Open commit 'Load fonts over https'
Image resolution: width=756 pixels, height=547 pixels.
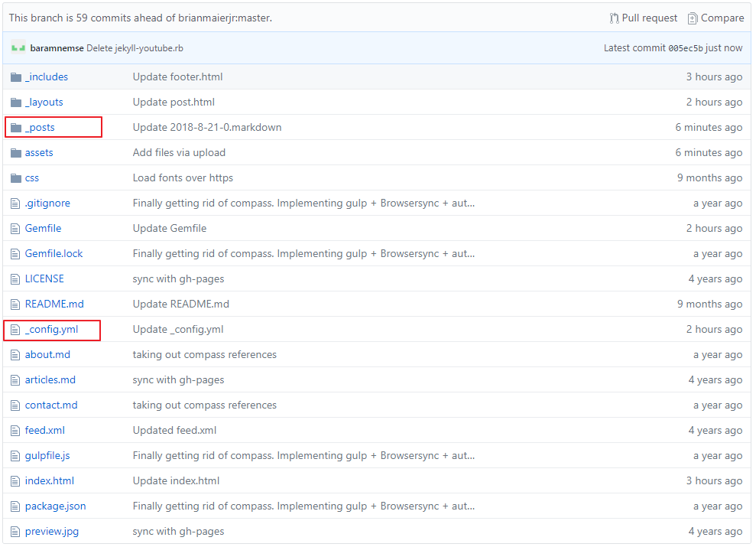point(183,178)
